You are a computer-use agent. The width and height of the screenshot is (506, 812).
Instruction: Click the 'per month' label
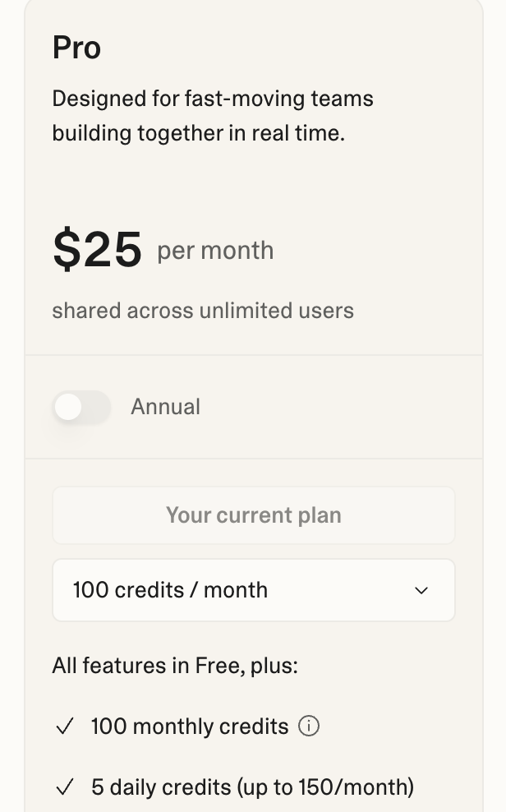pyautogui.click(x=215, y=251)
